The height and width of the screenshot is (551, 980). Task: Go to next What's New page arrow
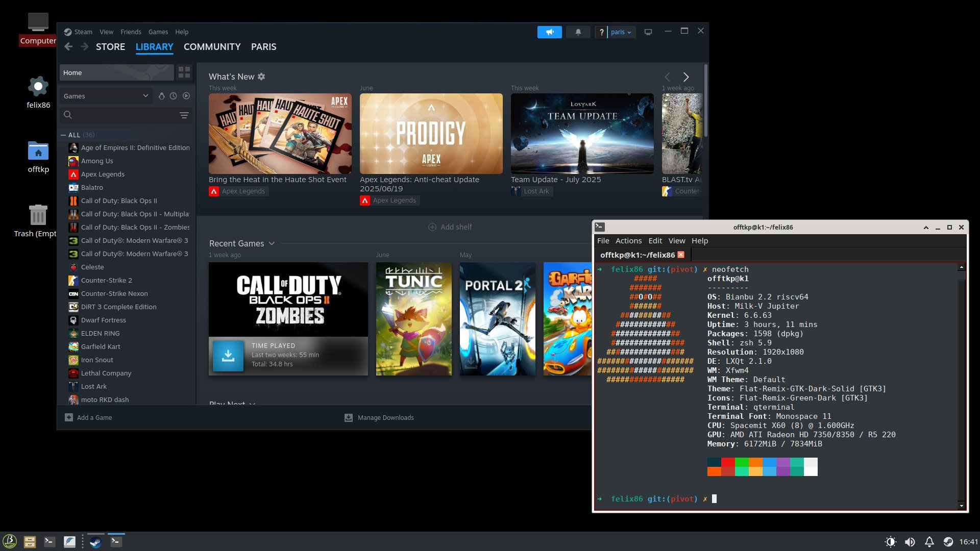point(686,77)
